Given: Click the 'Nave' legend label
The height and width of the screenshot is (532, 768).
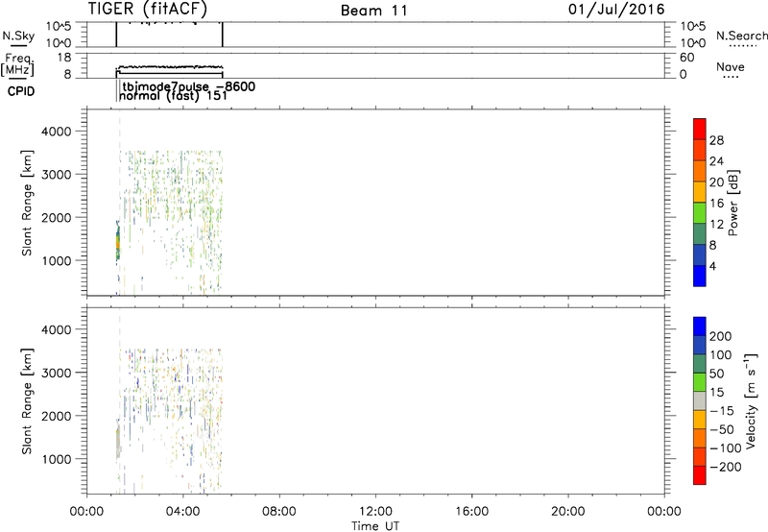Looking at the screenshot, I should pos(731,66).
